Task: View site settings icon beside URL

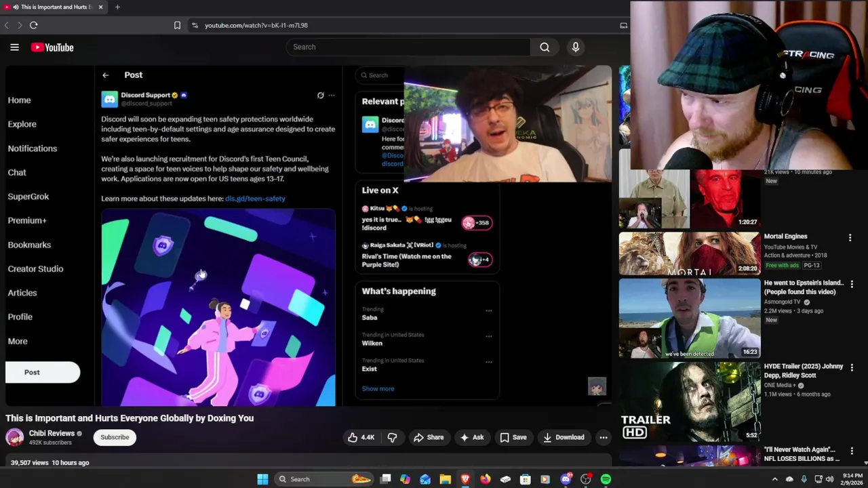Action: [x=195, y=25]
